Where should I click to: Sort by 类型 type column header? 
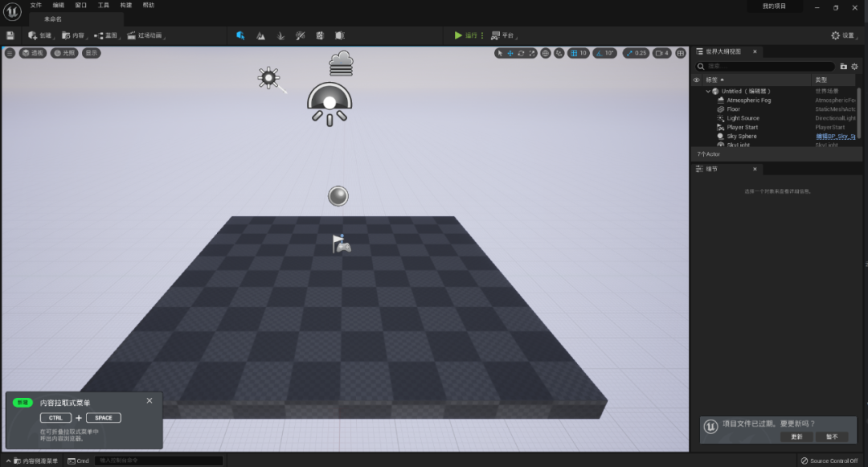pyautogui.click(x=835, y=80)
